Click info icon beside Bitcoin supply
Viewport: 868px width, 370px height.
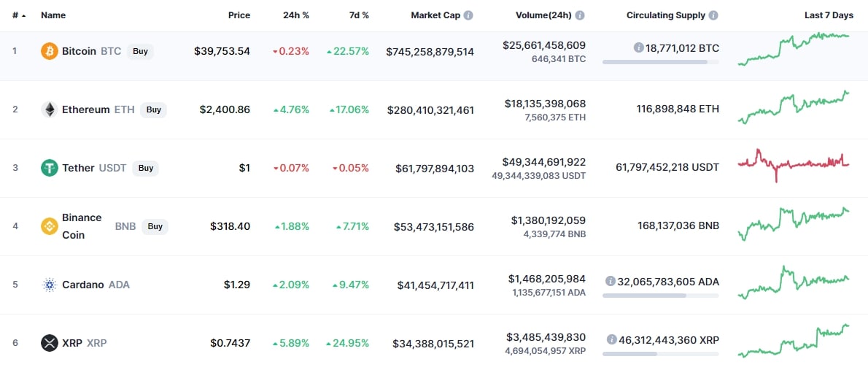(638, 48)
